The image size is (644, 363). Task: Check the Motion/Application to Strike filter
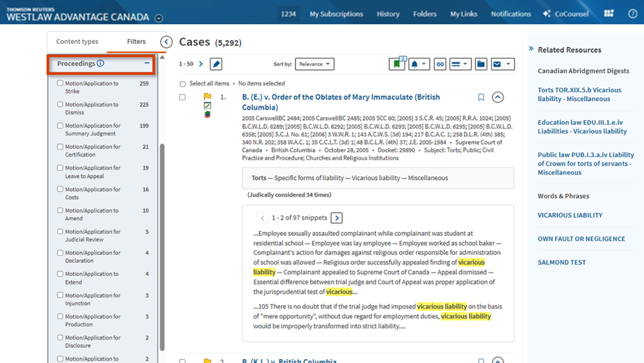60,83
